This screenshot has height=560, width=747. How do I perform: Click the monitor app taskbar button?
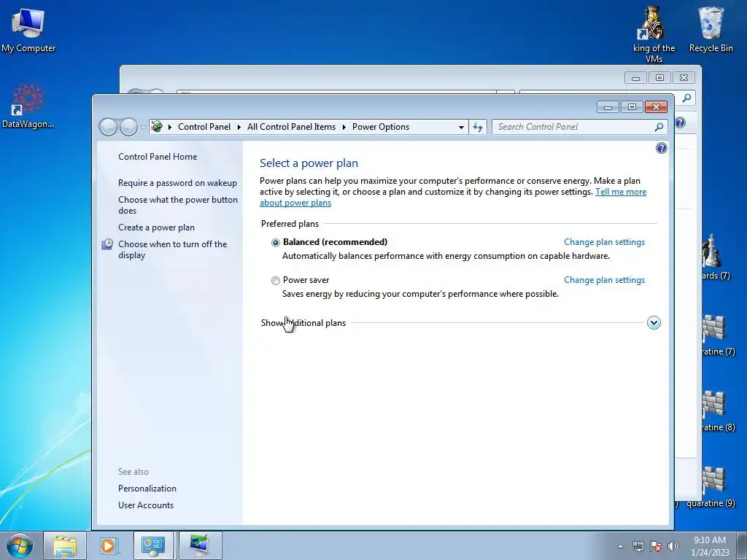point(200,545)
